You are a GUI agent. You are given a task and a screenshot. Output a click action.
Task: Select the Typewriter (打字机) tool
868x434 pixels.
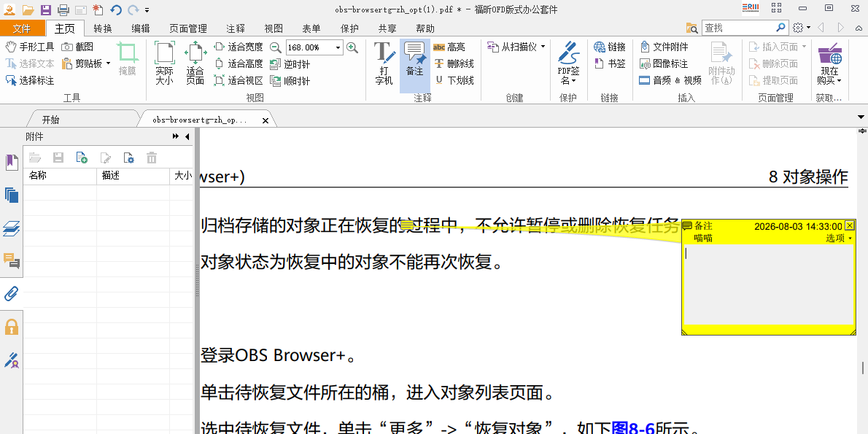click(384, 63)
